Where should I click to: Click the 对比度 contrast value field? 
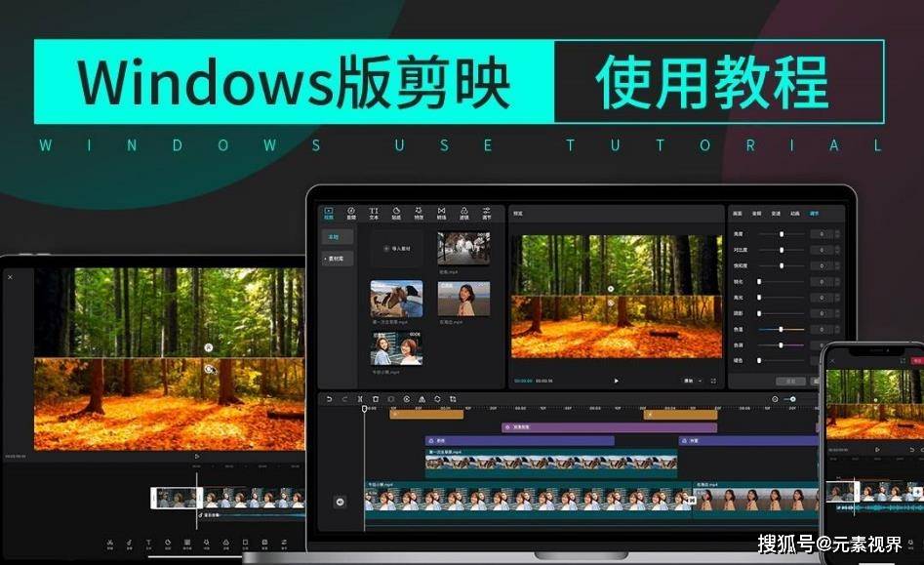pos(821,250)
